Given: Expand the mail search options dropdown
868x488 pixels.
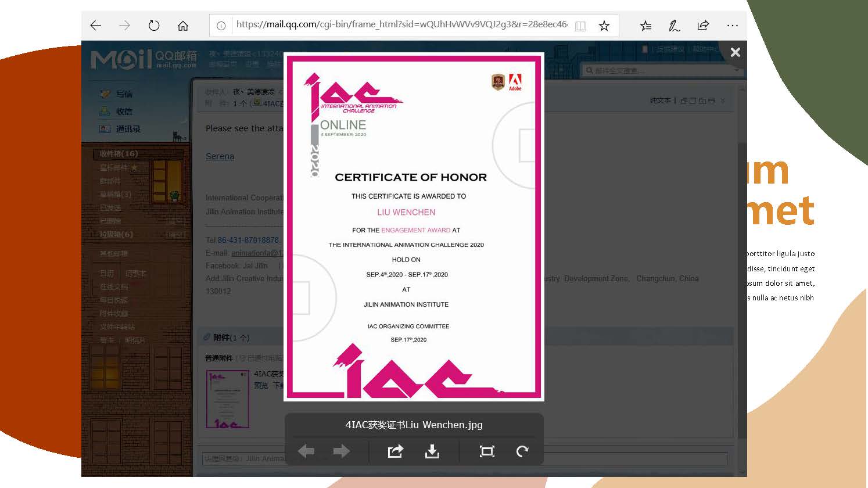Looking at the screenshot, I should click(737, 70).
